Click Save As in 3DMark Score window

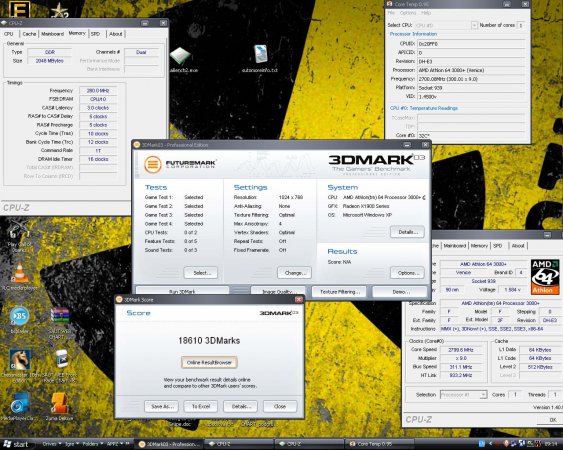[x=162, y=406]
